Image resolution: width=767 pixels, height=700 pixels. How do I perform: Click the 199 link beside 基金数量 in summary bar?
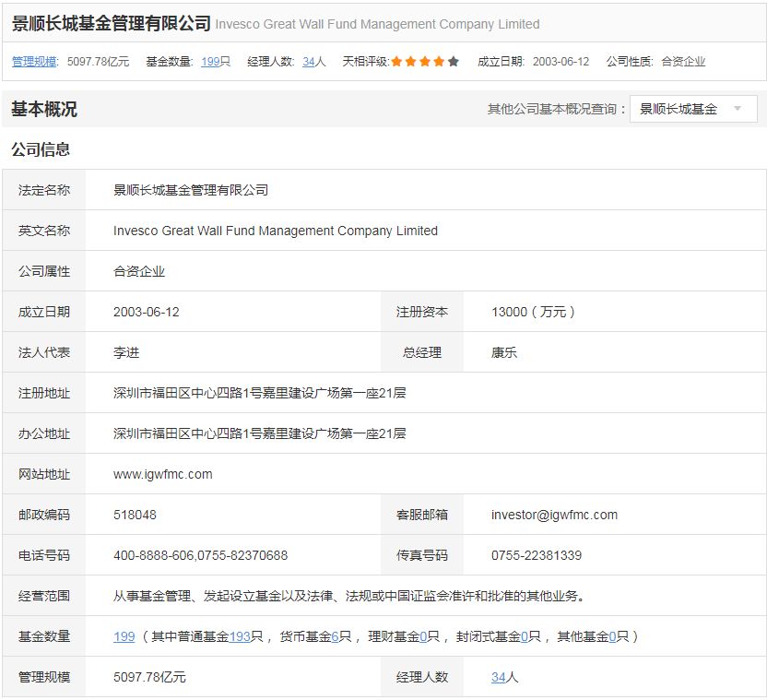tap(210, 62)
